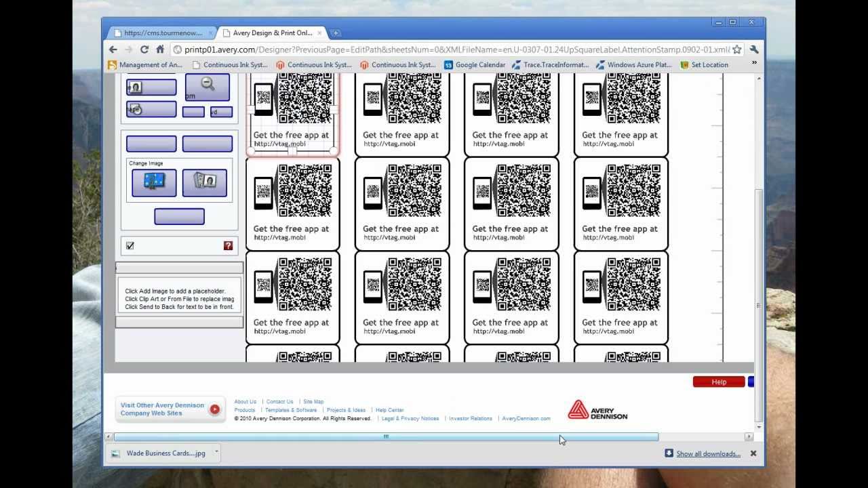868x488 pixels.
Task: Click the Visit Other Avery Dennison sites arrow
Action: (x=215, y=409)
